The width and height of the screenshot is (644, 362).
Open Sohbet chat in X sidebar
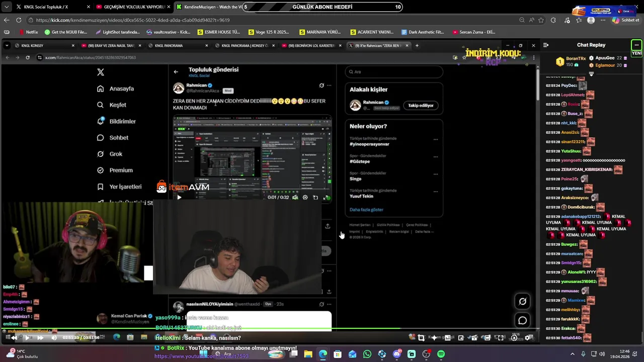113,138
